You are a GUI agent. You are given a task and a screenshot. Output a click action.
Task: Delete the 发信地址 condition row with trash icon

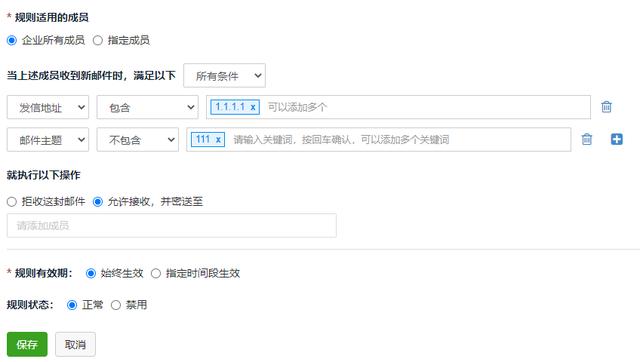606,107
